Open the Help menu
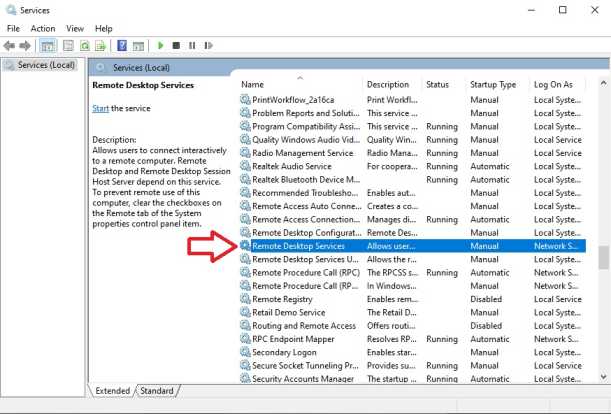 point(104,28)
